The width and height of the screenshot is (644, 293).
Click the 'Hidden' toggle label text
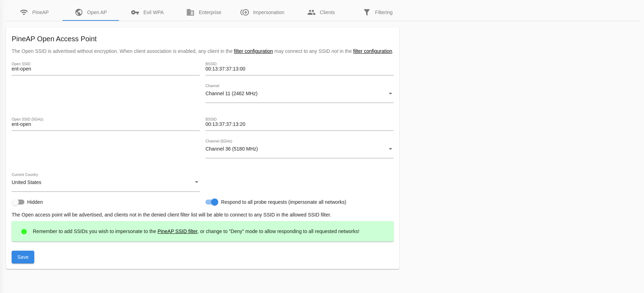35,202
